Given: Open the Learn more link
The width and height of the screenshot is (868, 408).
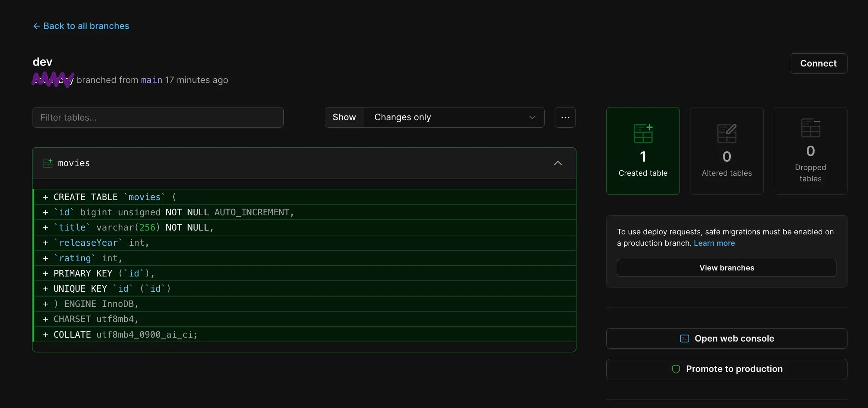Looking at the screenshot, I should coord(714,243).
